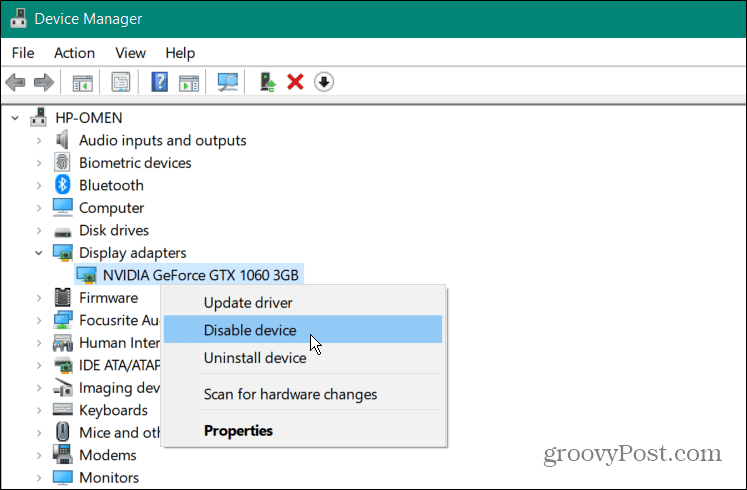Screen dimensions: 747x490
Task: Open the Action menu
Action: click(74, 53)
